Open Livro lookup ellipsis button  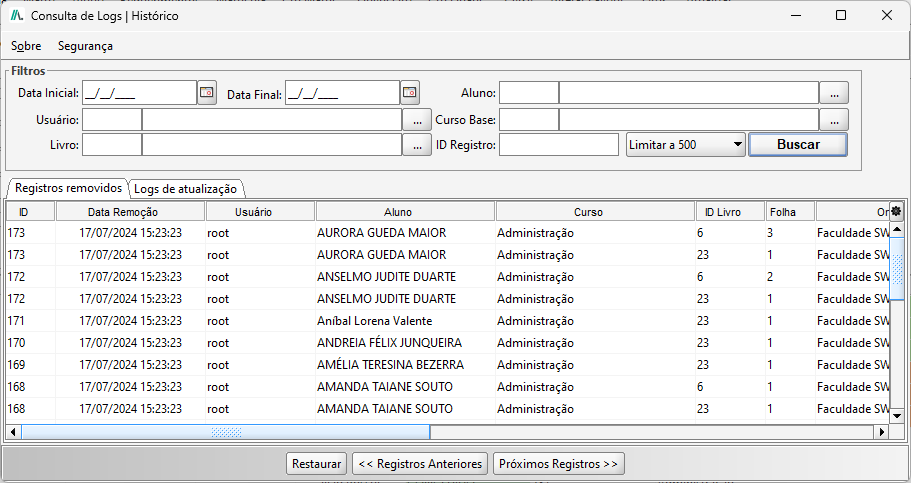coord(417,145)
